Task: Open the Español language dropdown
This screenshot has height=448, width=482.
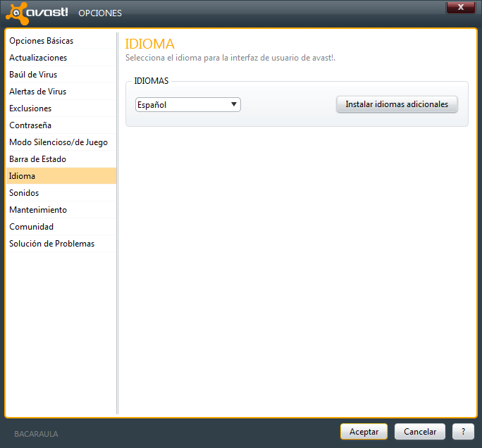Action: tap(187, 105)
